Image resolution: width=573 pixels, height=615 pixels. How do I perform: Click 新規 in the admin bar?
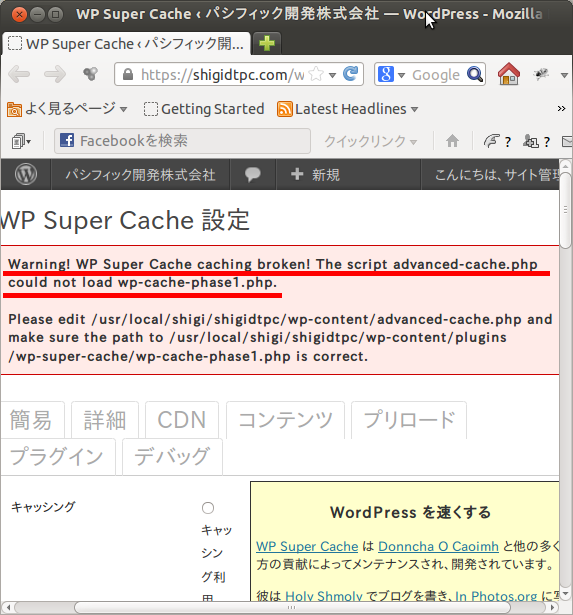click(x=326, y=175)
